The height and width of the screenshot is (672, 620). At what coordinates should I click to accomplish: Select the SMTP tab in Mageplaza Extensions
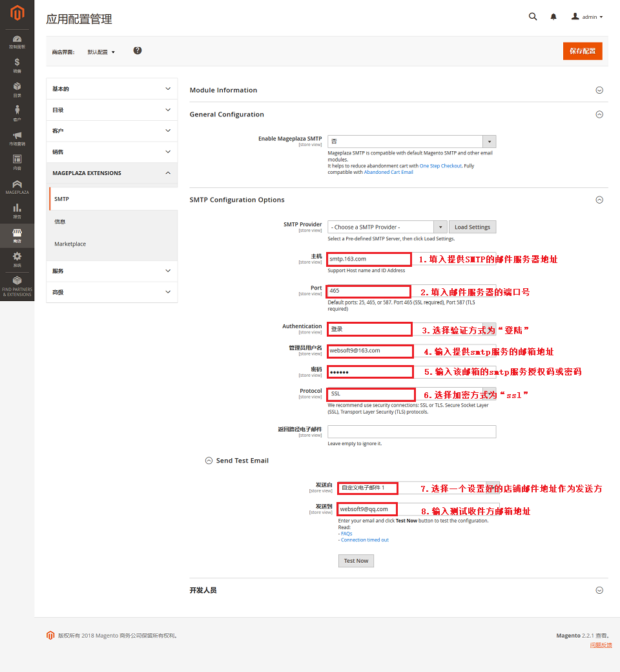114,199
